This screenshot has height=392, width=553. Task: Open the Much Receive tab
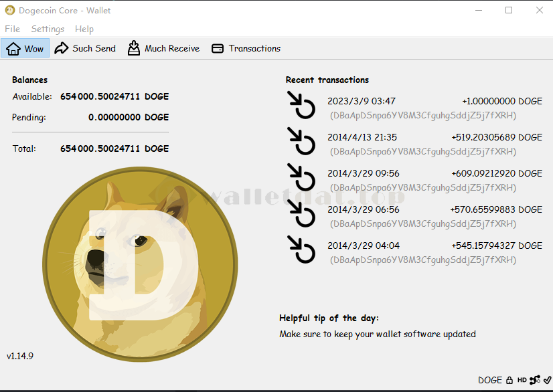pyautogui.click(x=163, y=48)
